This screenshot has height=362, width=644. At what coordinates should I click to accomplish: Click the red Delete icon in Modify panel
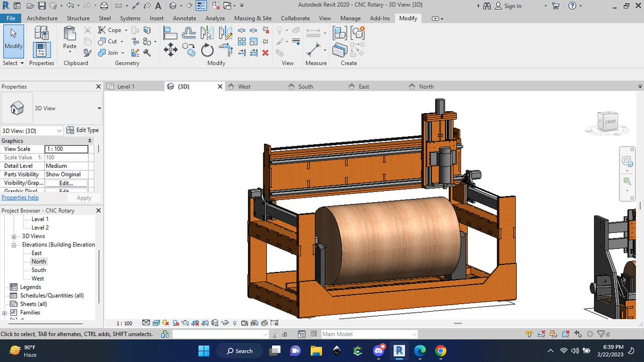pyautogui.click(x=265, y=53)
